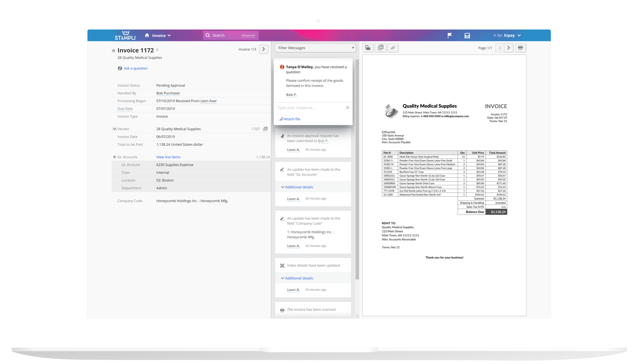Open vendor details pop-out icon next to 1707
639x364 pixels.
tap(265, 129)
